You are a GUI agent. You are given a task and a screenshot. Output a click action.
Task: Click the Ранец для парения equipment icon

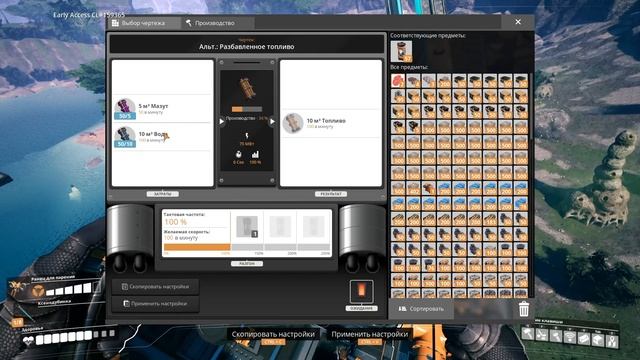tap(38, 291)
